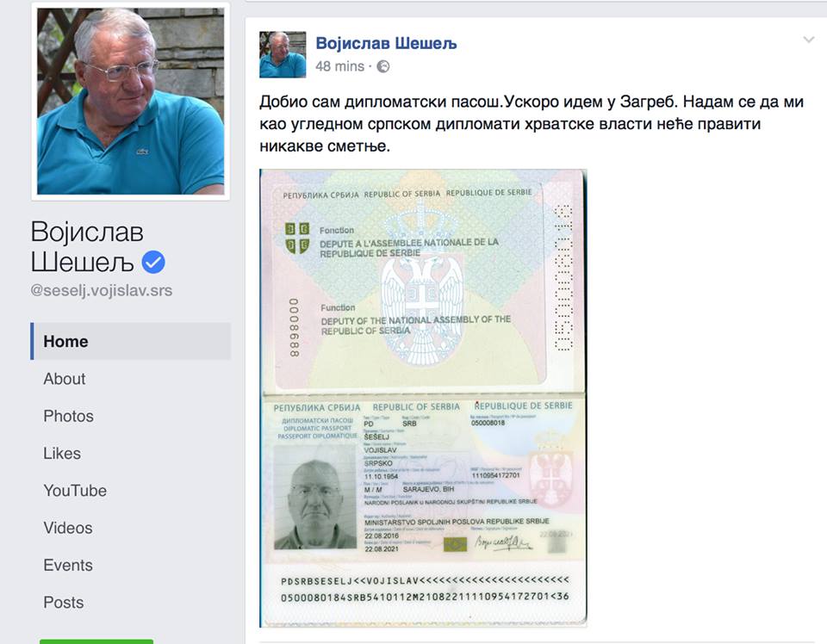The image size is (827, 644).
Task: Click the @seselj.vojislav.srs page username
Action: click(102, 290)
